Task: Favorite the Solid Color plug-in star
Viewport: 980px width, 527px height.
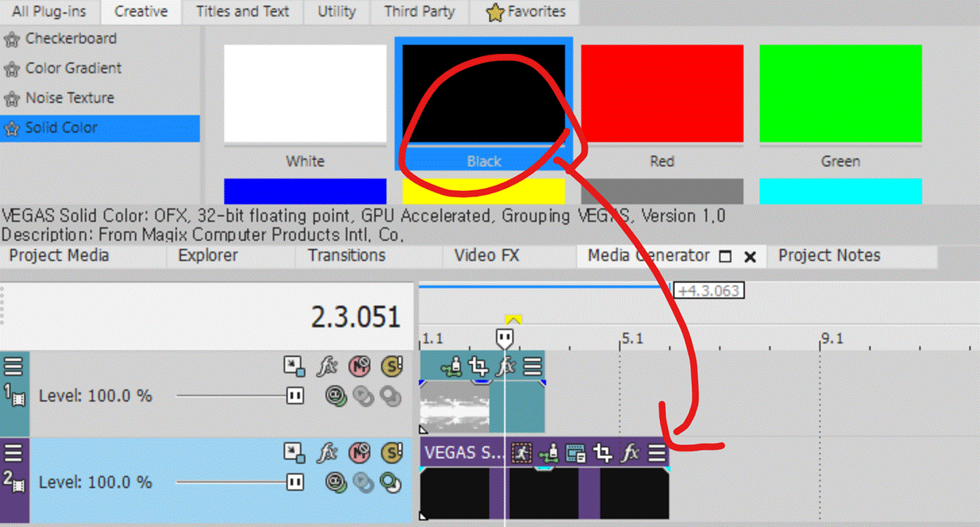Action: coord(12,129)
